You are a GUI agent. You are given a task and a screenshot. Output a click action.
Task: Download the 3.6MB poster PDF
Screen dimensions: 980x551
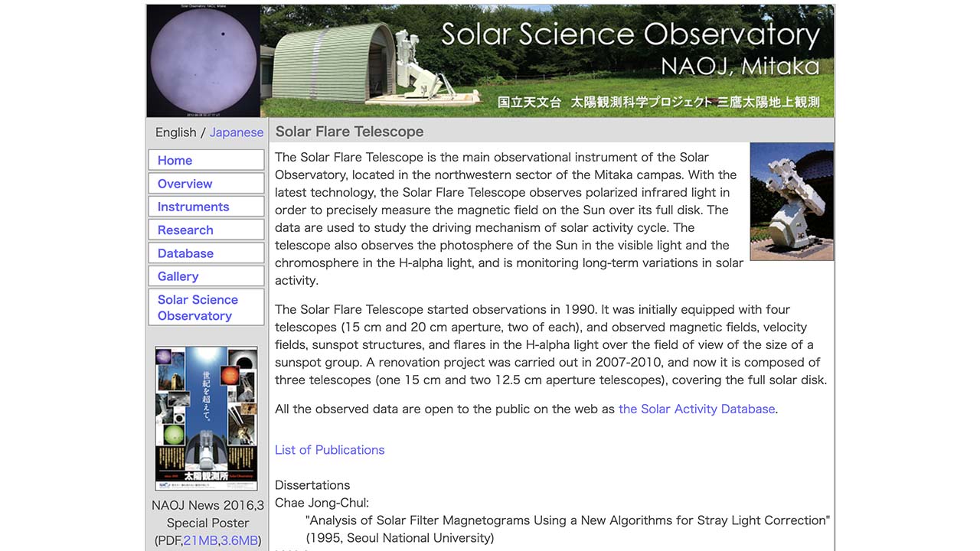click(x=239, y=540)
